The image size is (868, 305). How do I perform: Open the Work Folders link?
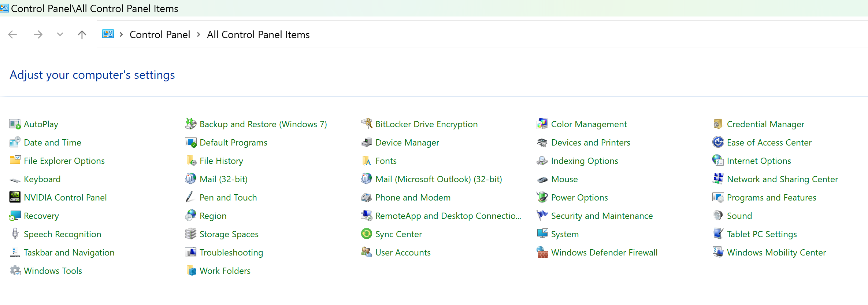pyautogui.click(x=225, y=271)
